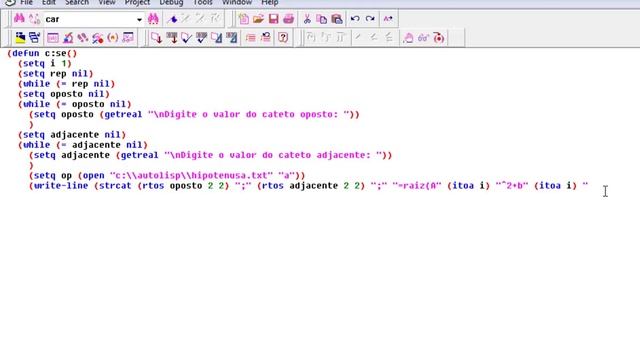Click the Check Edit Window icon
Viewport: 640px width, 360px height.
[187, 38]
